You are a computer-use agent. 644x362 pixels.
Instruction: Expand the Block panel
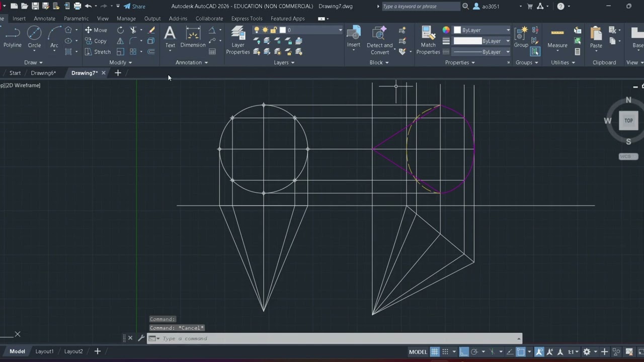click(379, 62)
